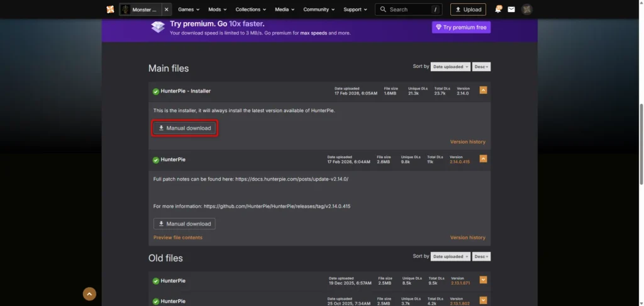Click green check icon of 19 Dec 2025 file
The width and height of the screenshot is (644, 306).
coord(156,281)
